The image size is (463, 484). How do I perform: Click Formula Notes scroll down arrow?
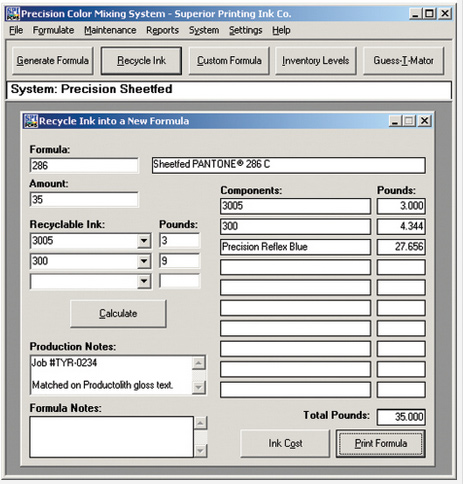click(201, 451)
